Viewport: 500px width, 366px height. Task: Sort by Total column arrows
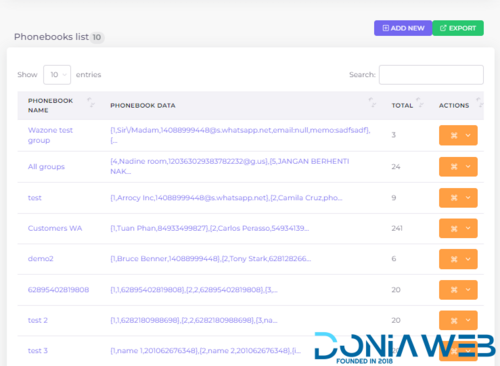click(420, 102)
